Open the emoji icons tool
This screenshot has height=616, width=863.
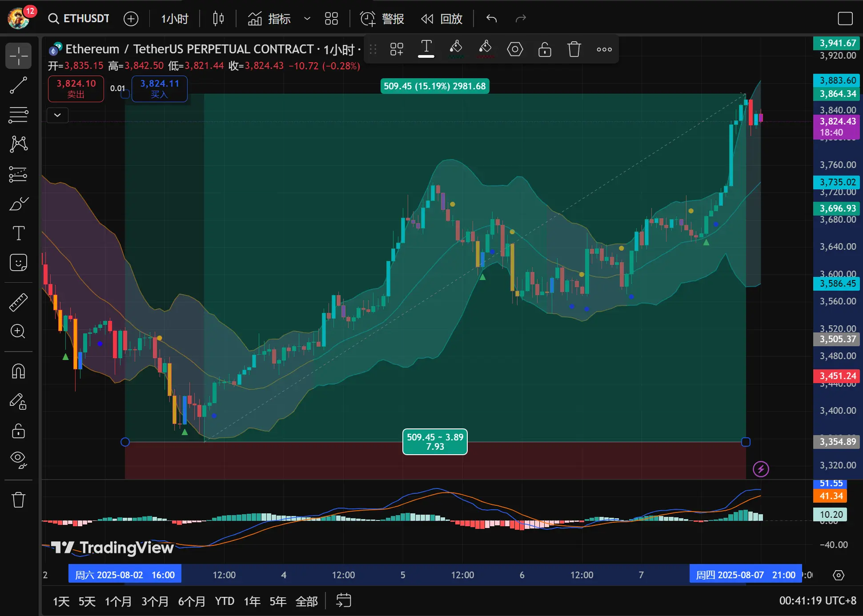tap(19, 263)
